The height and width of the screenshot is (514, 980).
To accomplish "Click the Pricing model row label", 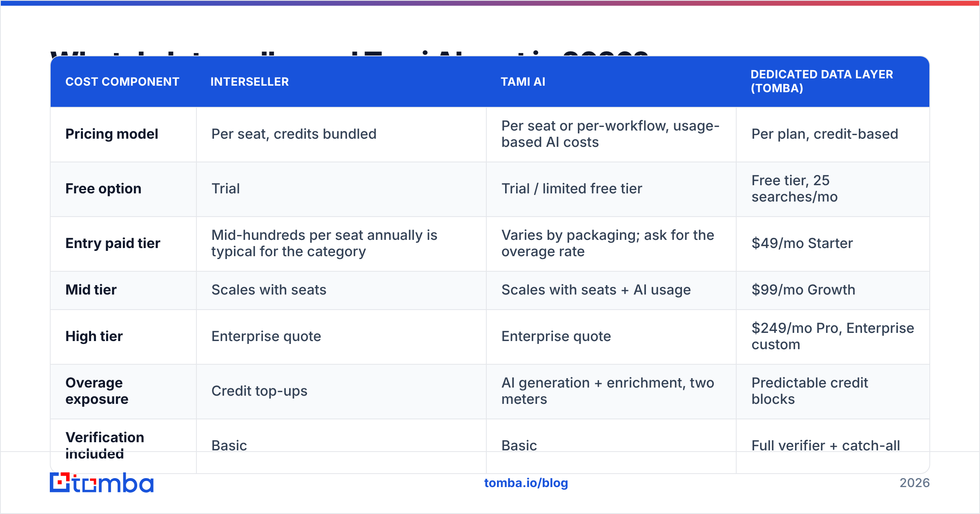I will pos(111,134).
